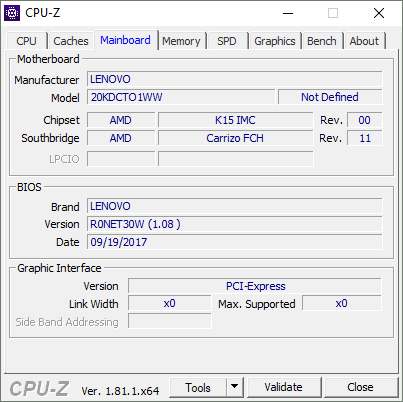Viewport: 403px width, 402px height.
Task: Open the Tools dropdown arrow
Action: (235, 387)
